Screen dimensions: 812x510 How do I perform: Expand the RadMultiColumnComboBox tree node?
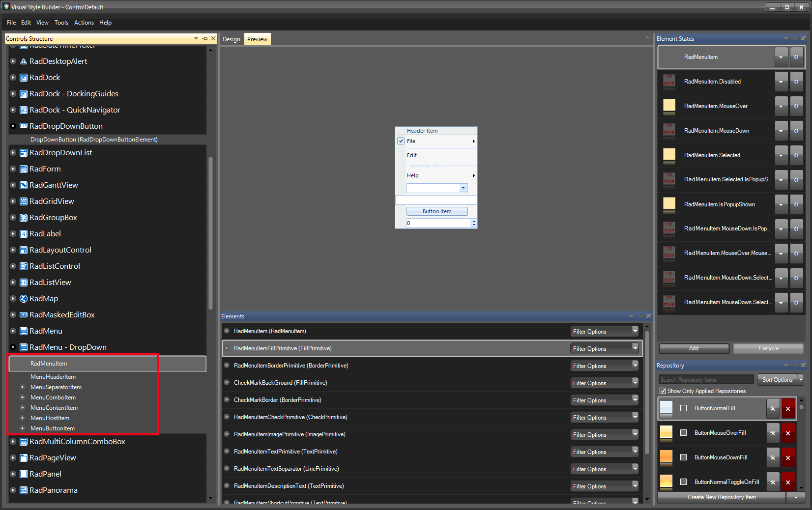[x=13, y=442]
